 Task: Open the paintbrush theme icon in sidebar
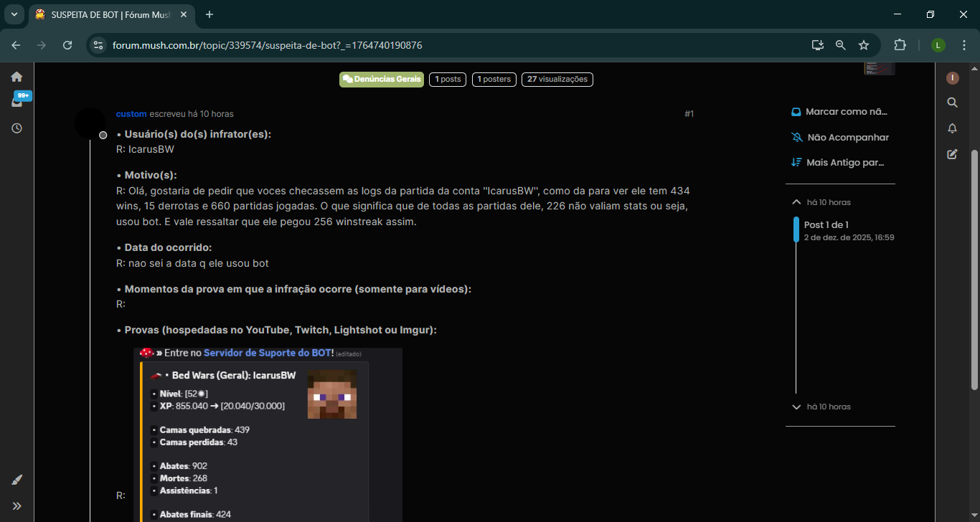click(x=17, y=480)
